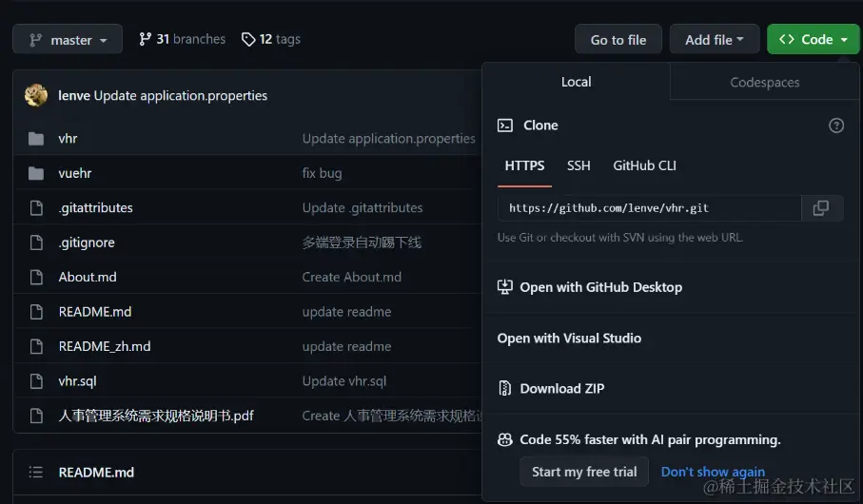Viewport: 863px width, 504px height.
Task: Toggle the green Code dropdown button
Action: click(813, 39)
